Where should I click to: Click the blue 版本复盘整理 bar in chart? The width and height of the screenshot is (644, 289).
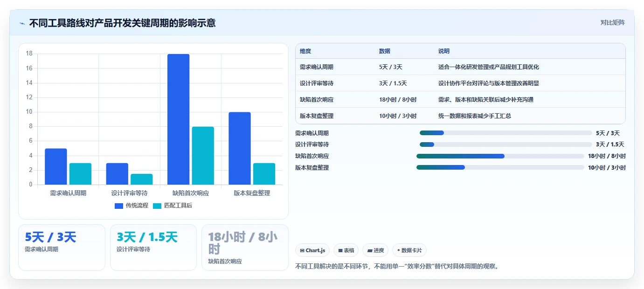240,148
